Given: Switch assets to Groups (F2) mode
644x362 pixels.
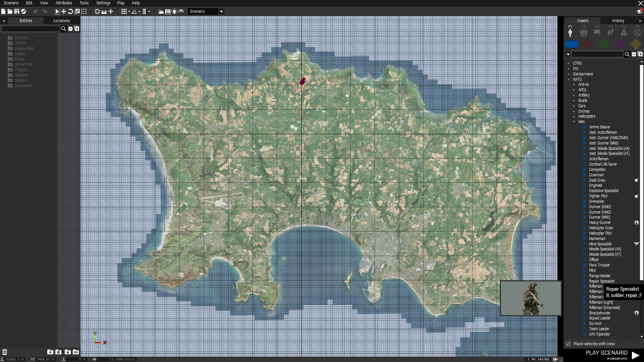Looking at the screenshot, I should [584, 33].
